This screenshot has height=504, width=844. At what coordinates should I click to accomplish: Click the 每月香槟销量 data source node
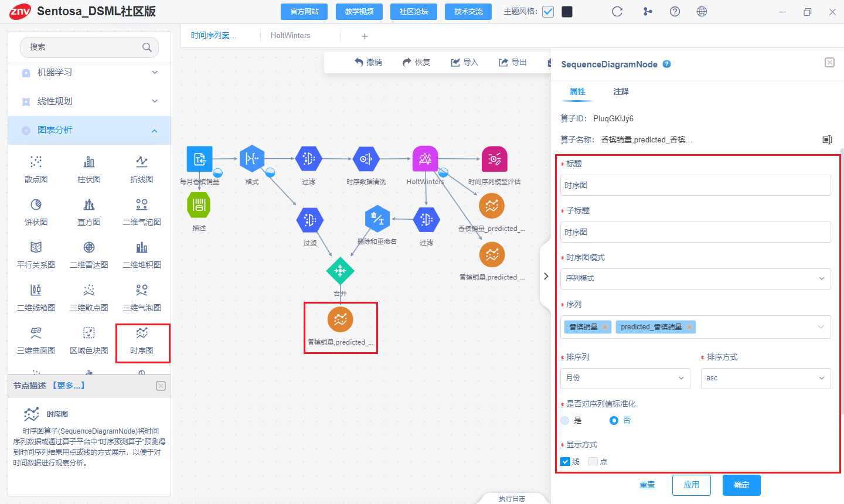pyautogui.click(x=199, y=159)
